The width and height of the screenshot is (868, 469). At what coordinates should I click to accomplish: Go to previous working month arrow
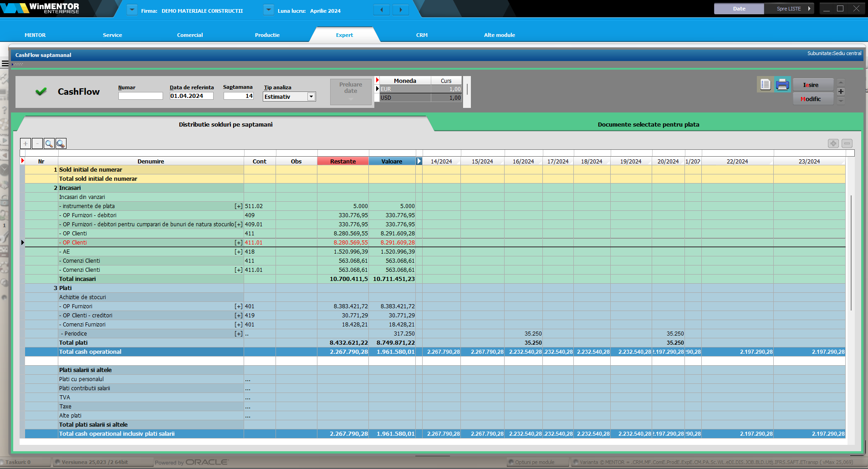[x=382, y=10]
